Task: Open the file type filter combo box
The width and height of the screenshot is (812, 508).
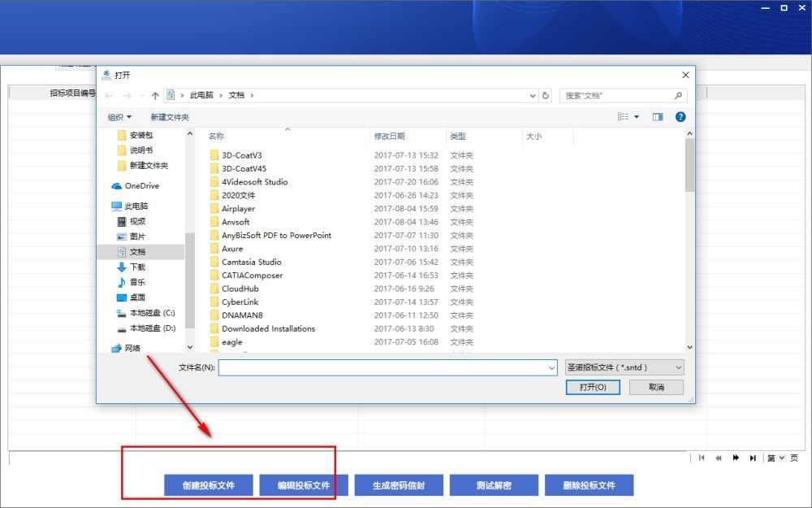Action: pyautogui.click(x=624, y=367)
